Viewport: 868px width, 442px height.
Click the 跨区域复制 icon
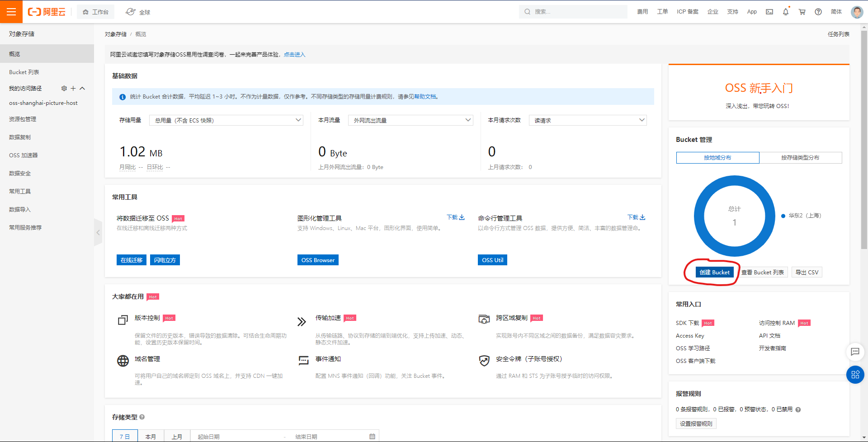click(484, 320)
